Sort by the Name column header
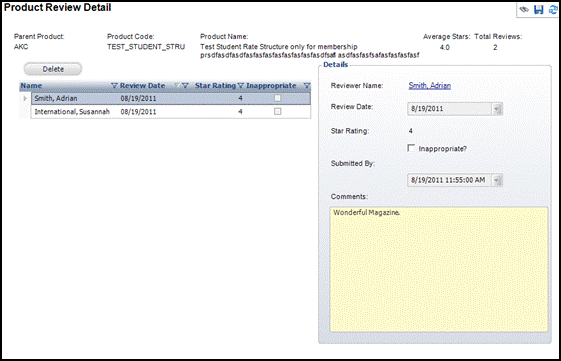561x361 pixels. pyautogui.click(x=31, y=86)
